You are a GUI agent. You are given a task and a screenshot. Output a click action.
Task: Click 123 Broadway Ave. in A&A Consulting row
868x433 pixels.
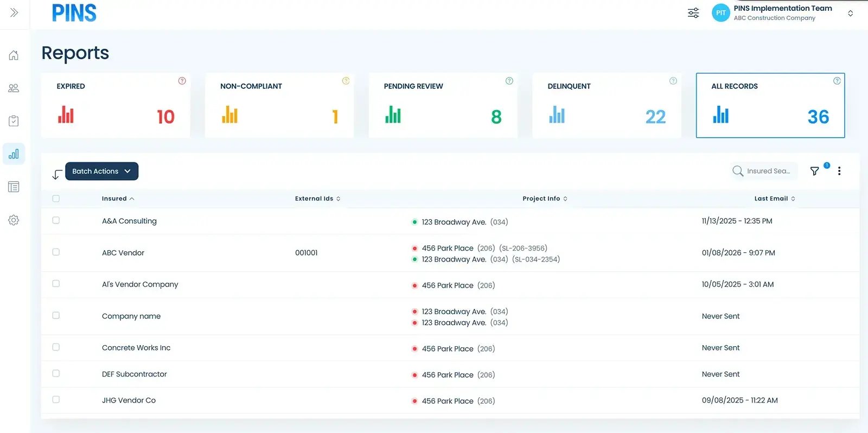click(x=454, y=222)
